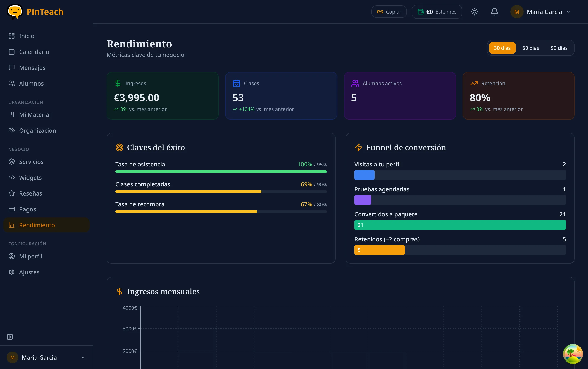Toggle light theme with sun icon
The height and width of the screenshot is (369, 588).
(x=474, y=11)
